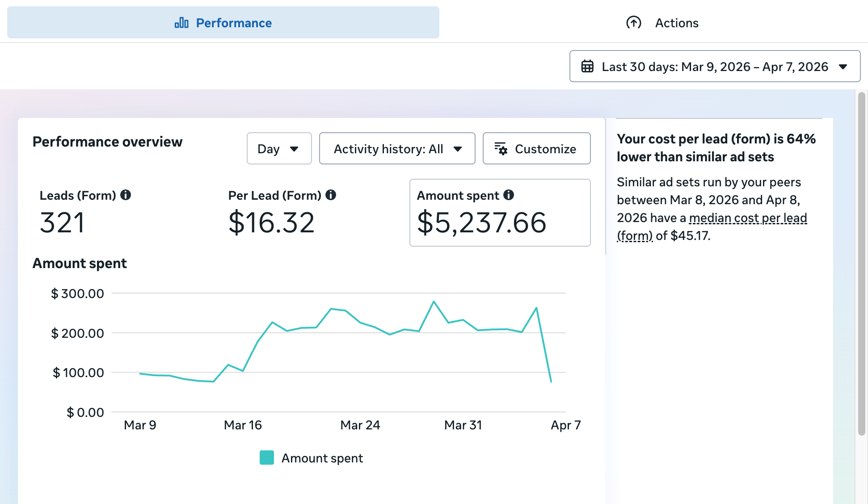
Task: Click the Actions upward arrow icon
Action: (633, 23)
